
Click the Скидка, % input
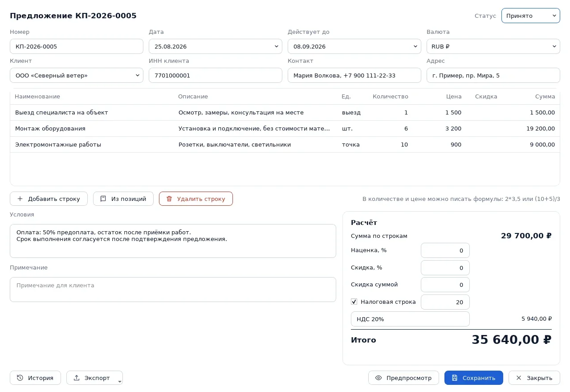(445, 268)
